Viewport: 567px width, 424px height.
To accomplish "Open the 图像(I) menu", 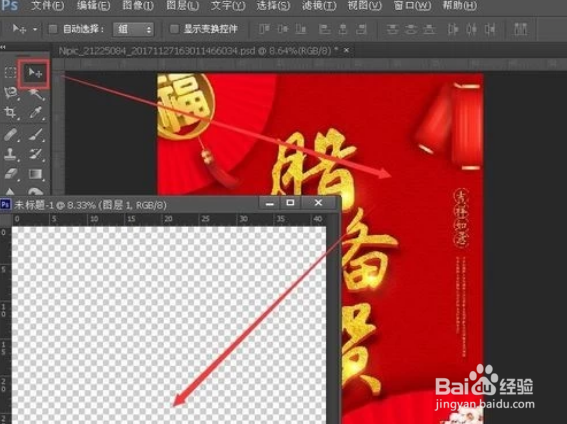I will coord(138,6).
